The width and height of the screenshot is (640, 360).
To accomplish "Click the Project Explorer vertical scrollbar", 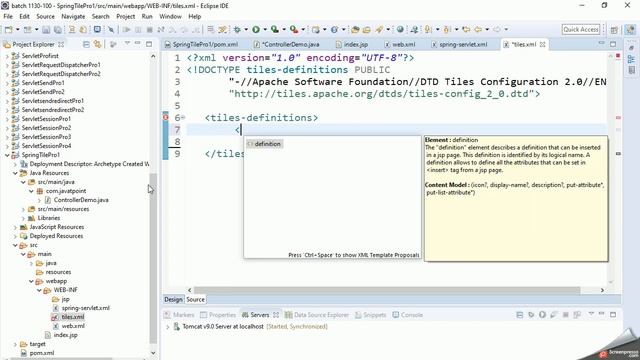I will click(153, 259).
